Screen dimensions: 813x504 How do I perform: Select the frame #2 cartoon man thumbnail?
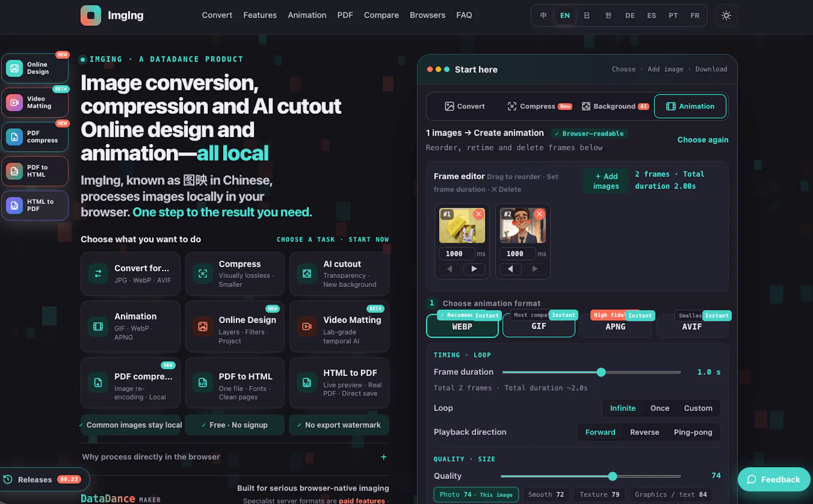pos(523,226)
